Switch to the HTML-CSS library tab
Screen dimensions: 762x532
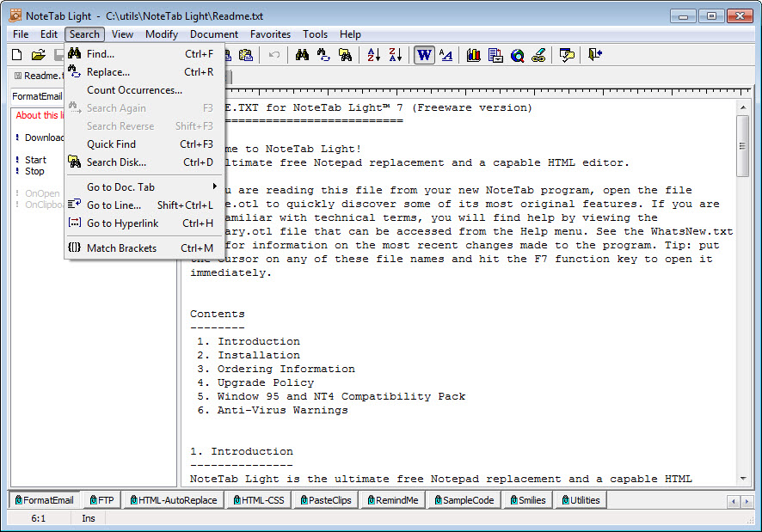[x=259, y=500]
